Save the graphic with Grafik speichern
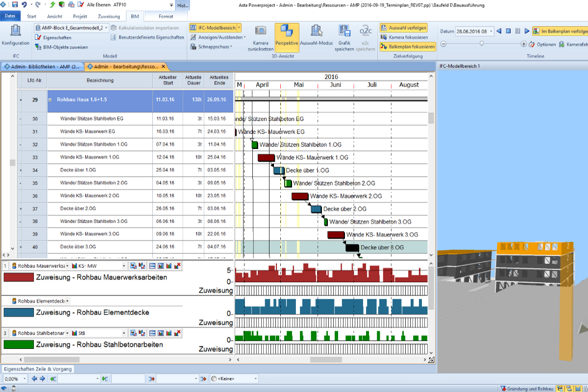Viewport: 588px width, 392px height. point(344,37)
